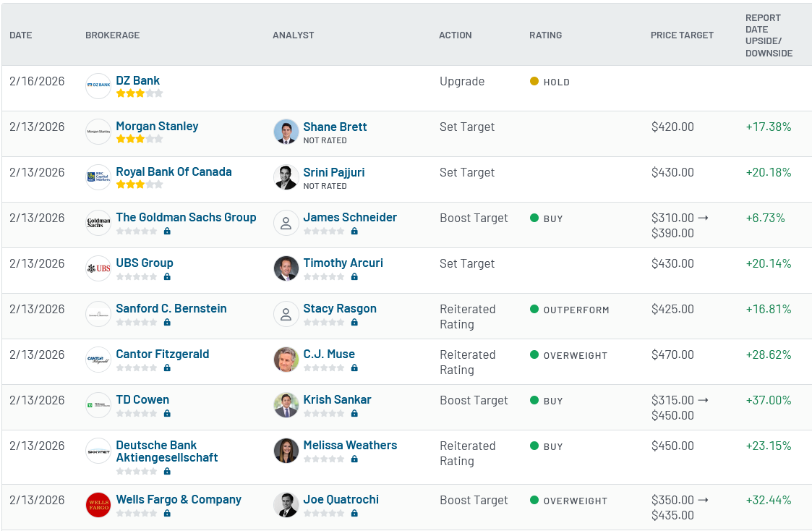Screen dimensions: 812x531
Task: Click the lock icon under James Schneider
Action: tap(354, 231)
